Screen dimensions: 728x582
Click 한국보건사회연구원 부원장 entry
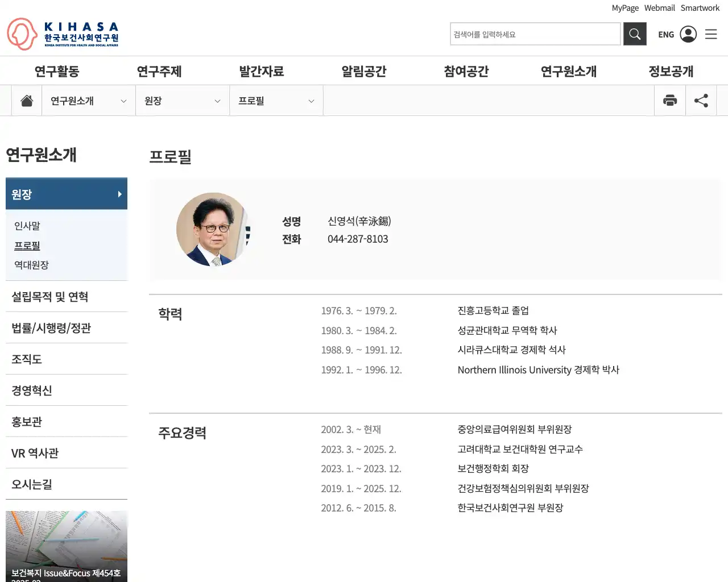[x=510, y=508]
